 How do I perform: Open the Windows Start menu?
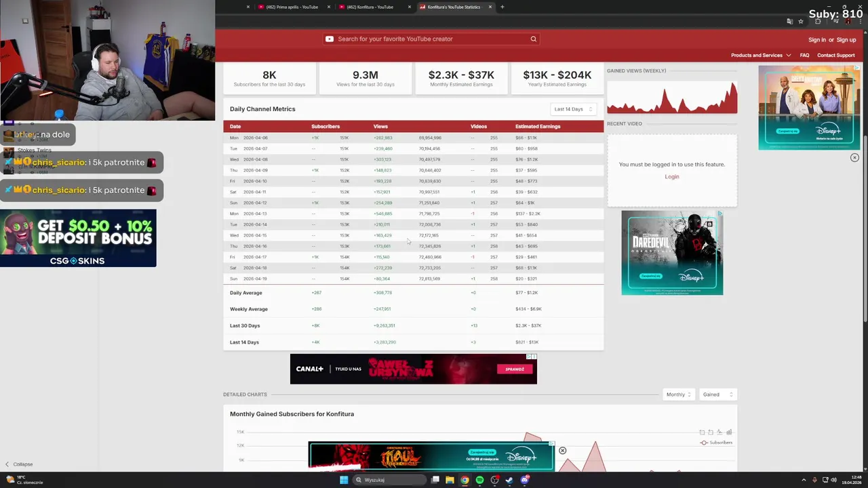point(344,480)
